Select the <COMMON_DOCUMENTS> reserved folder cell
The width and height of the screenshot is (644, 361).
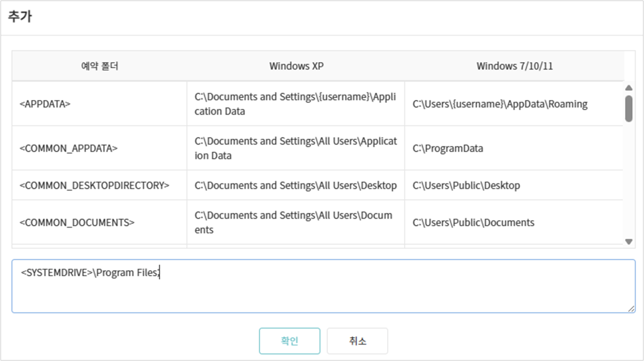coord(100,223)
